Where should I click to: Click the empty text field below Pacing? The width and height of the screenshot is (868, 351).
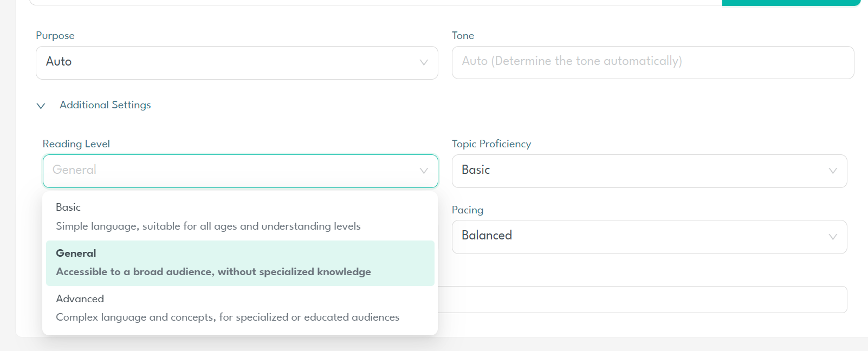(642, 300)
